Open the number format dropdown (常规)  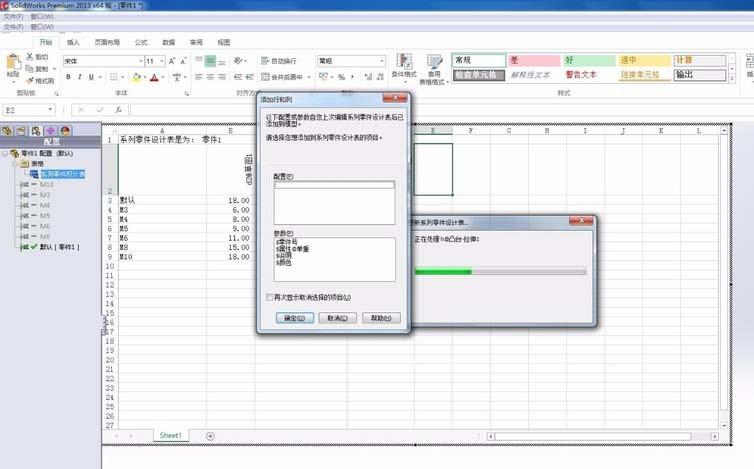(382, 61)
